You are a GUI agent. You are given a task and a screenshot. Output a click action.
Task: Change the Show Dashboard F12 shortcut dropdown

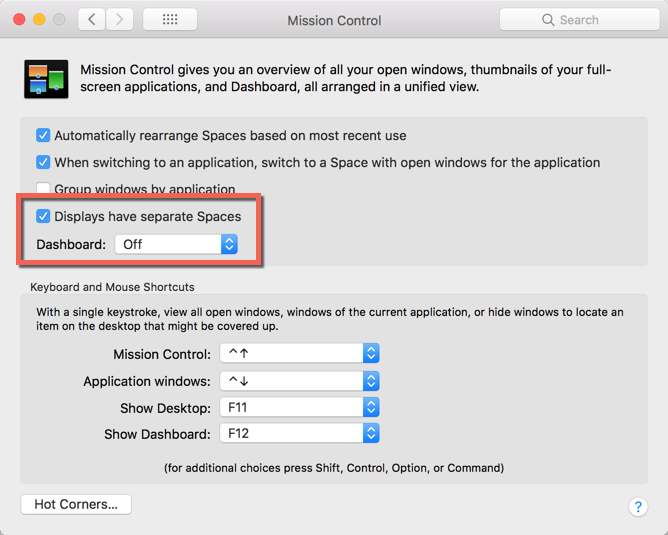(x=299, y=433)
